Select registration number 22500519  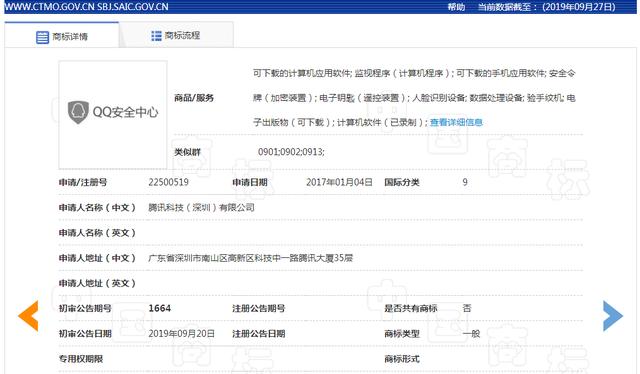click(169, 182)
